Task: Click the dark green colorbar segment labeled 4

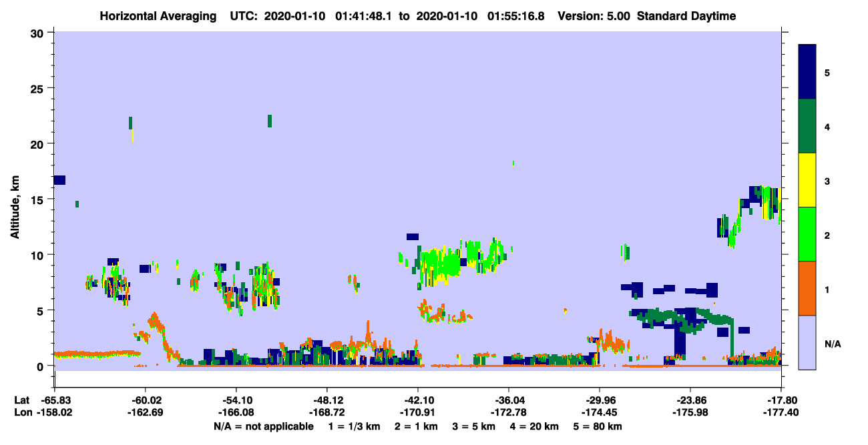Action: [x=807, y=126]
